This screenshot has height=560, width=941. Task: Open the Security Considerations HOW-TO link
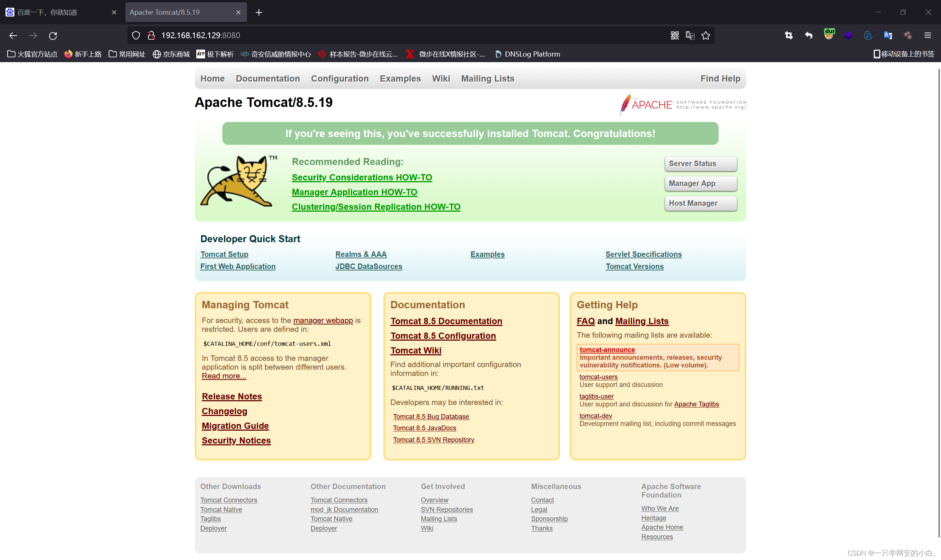click(x=362, y=177)
